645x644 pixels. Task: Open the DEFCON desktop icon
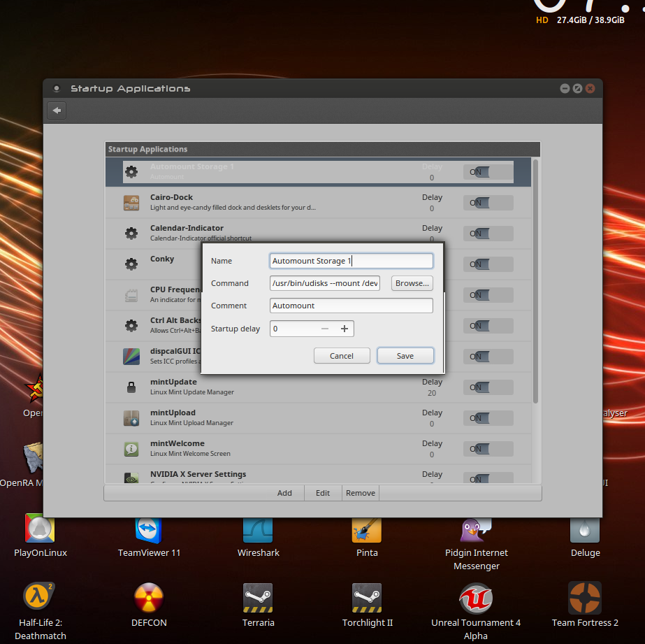click(149, 598)
